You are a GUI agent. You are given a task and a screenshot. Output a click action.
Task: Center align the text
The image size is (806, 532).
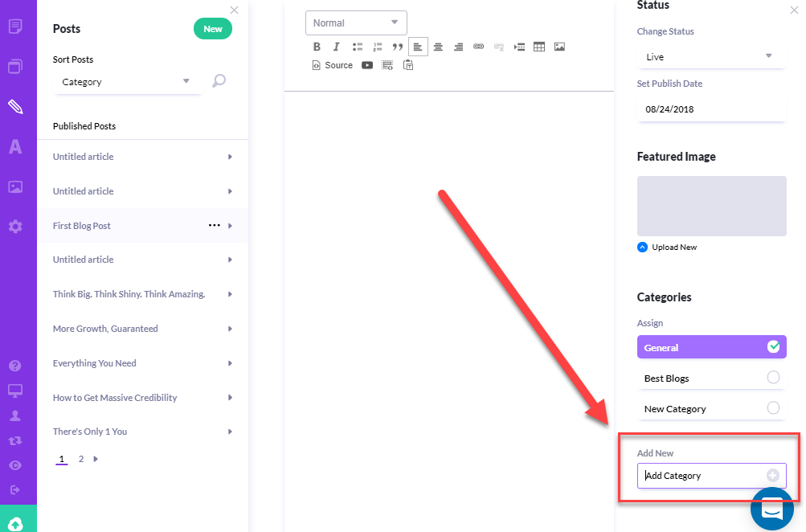pyautogui.click(x=438, y=47)
